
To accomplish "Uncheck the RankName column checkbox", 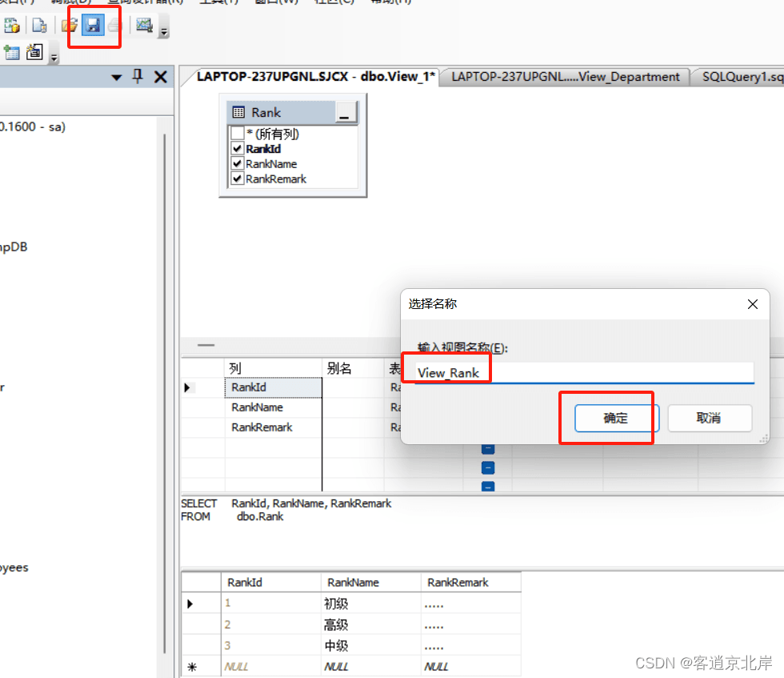I will [x=237, y=163].
